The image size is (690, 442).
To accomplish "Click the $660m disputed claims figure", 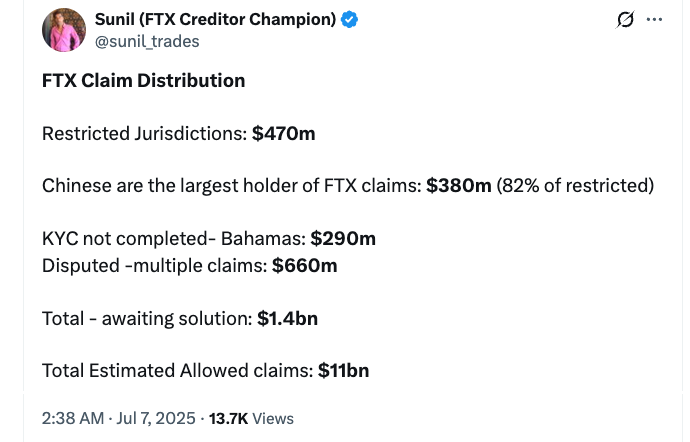I will 305,265.
